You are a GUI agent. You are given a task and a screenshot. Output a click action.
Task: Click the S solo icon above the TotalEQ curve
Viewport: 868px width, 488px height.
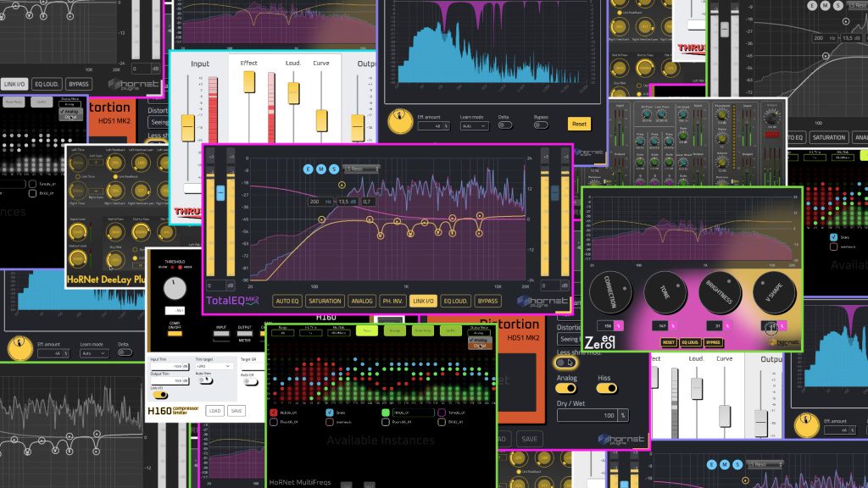point(333,169)
